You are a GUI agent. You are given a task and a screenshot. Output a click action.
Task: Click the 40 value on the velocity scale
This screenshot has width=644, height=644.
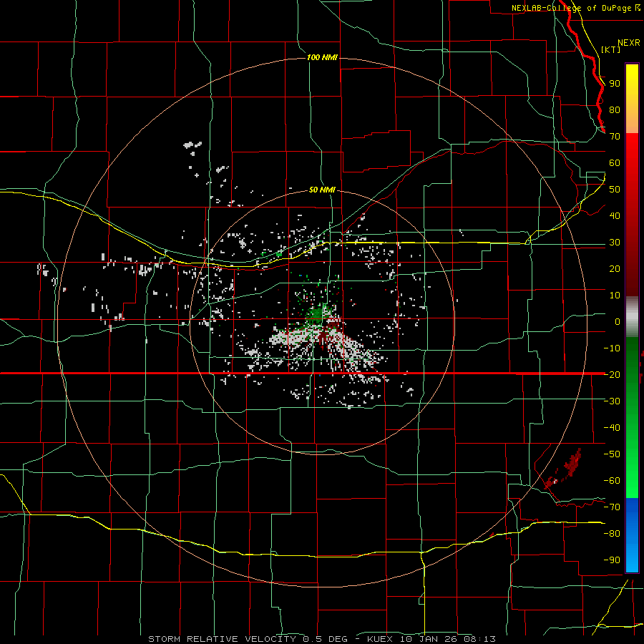coord(615,215)
